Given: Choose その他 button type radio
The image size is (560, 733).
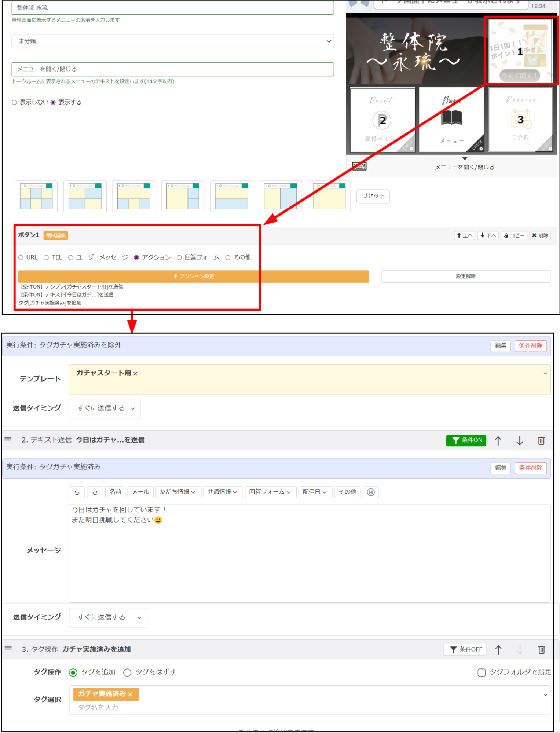Looking at the screenshot, I should click(x=228, y=257).
